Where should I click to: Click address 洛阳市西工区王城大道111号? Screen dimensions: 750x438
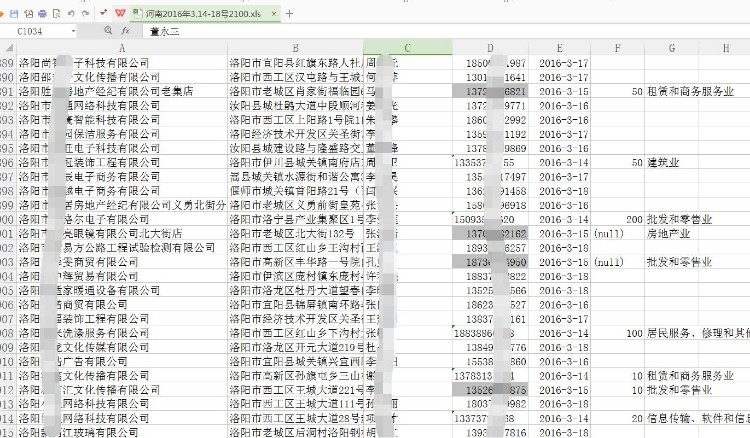[x=296, y=405]
